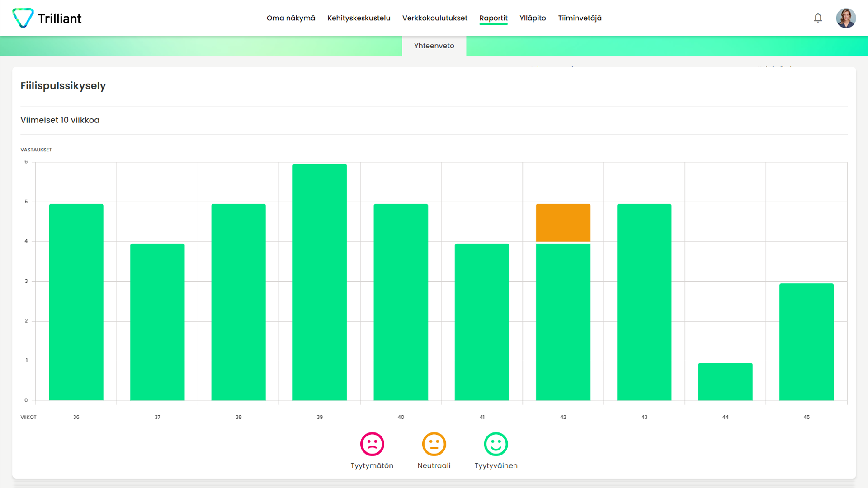868x488 pixels.
Task: Click the VIIKOT axis label
Action: click(x=28, y=417)
